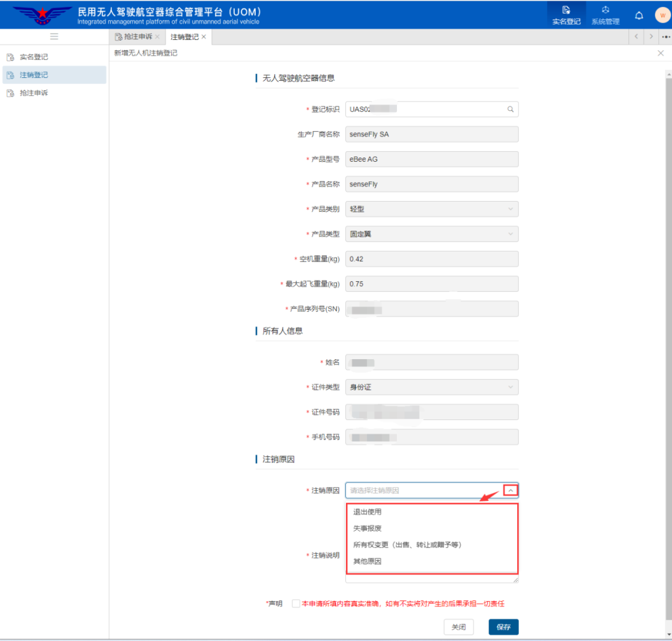This screenshot has height=641, width=672.
Task: Click the 注销说明 textarea resize handle
Action: 516,579
